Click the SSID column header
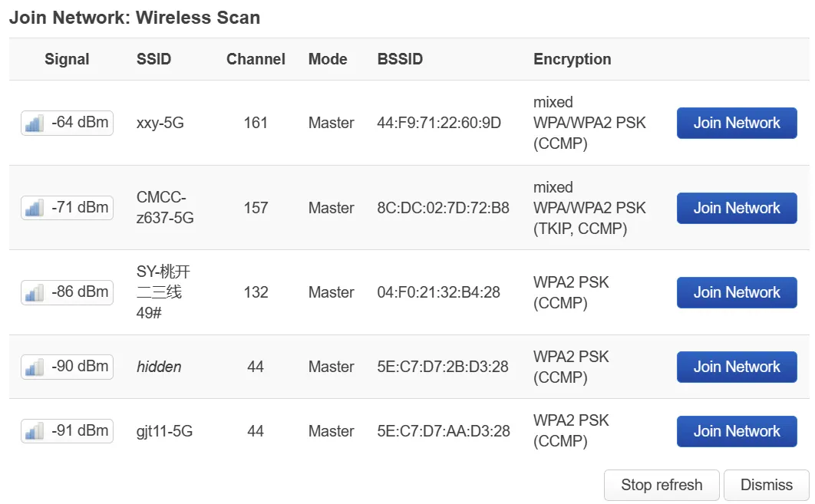 [x=153, y=59]
